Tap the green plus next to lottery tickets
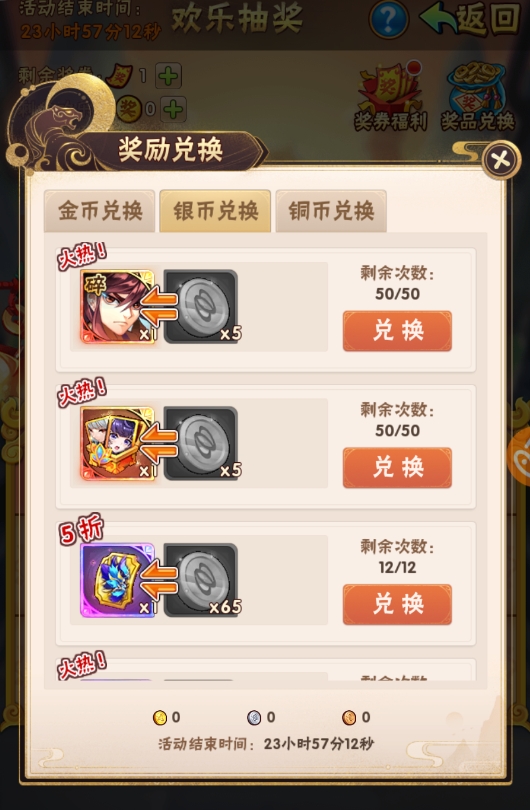530x810 pixels. tap(168, 76)
